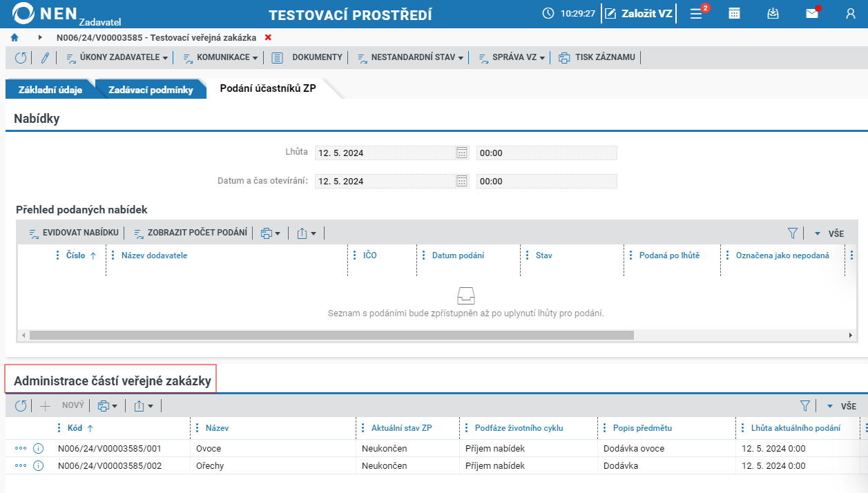Screen dimensions: 868x493
Task: Open info icon for Ovoce row
Action: point(38,448)
